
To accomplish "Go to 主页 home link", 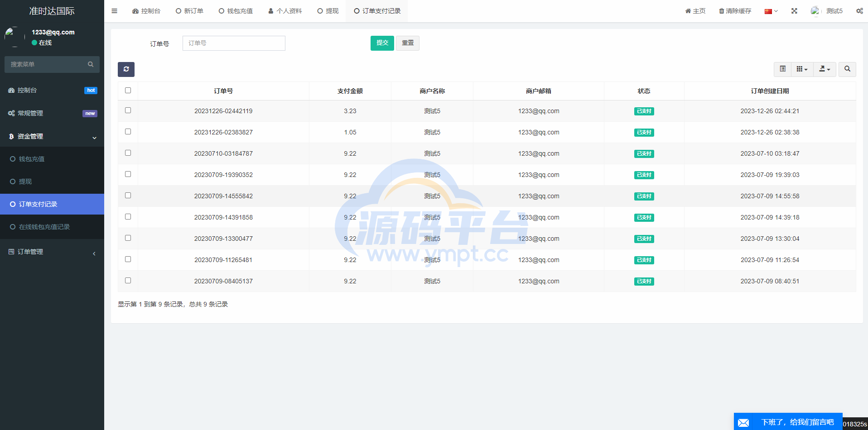I will pyautogui.click(x=695, y=11).
